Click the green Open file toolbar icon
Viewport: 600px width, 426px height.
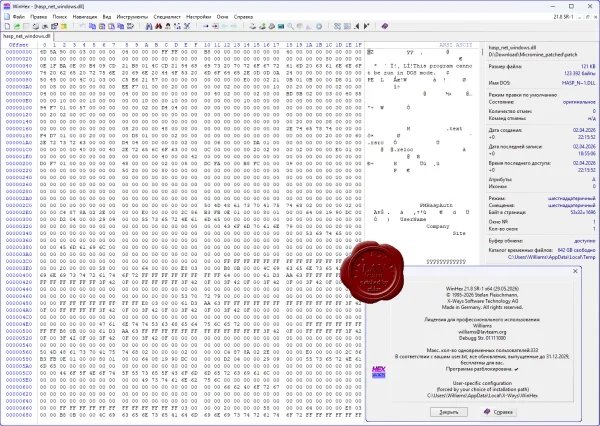[x=17, y=26]
